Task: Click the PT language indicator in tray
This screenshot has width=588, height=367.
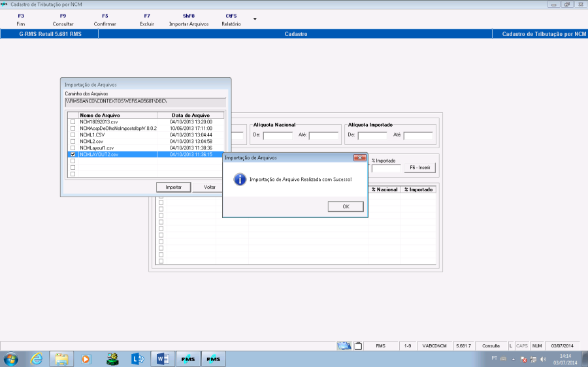Action: click(495, 359)
